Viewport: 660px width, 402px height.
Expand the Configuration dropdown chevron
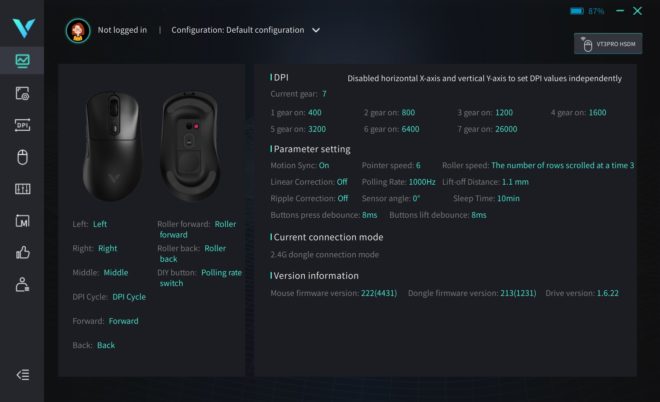[316, 30]
